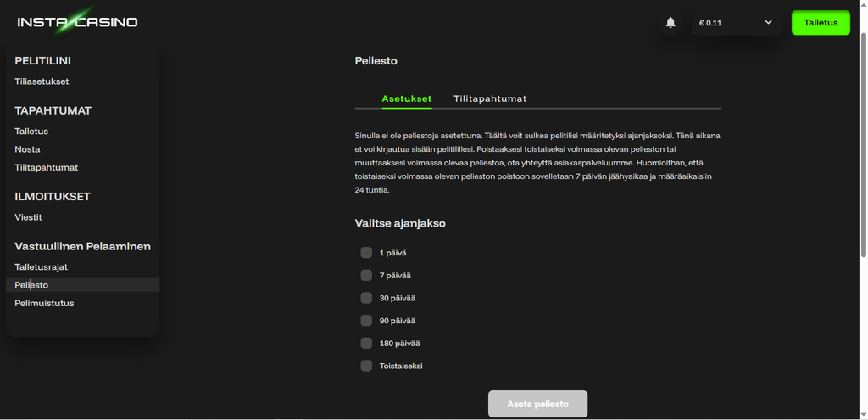
Task: Go to the sidebar Talletus link
Action: coord(31,132)
